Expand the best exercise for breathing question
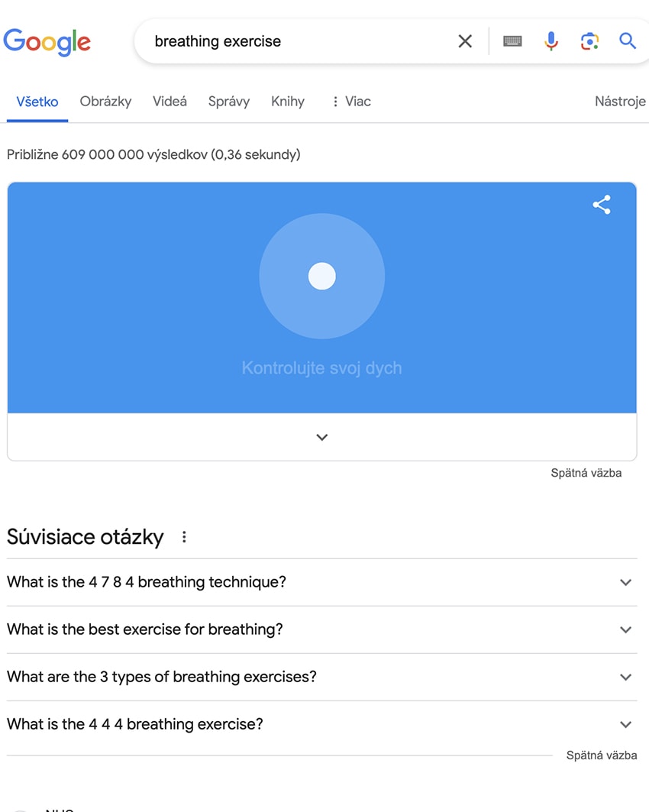Image resolution: width=649 pixels, height=812 pixels. [x=322, y=629]
